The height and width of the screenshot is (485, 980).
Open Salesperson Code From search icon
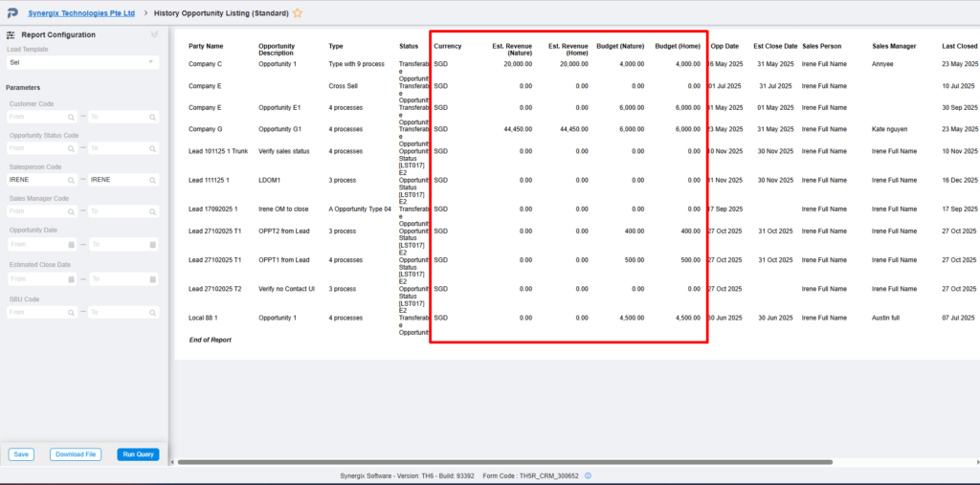pyautogui.click(x=71, y=180)
